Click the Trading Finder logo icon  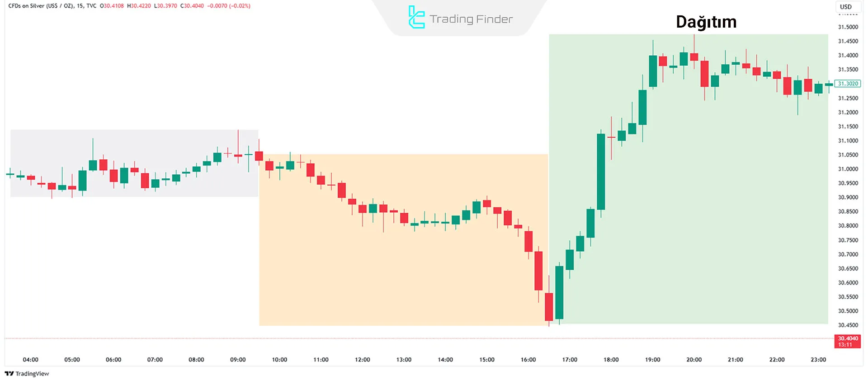[416, 17]
